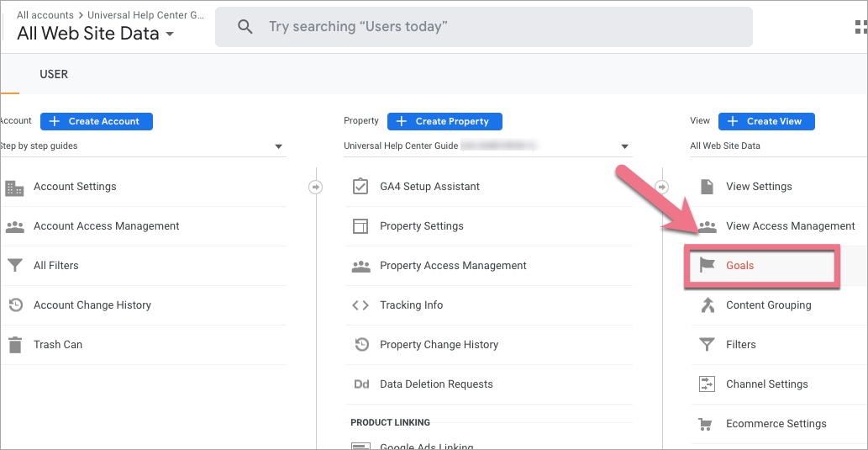This screenshot has height=450, width=868.
Task: Open GA4 Setup Assistant link
Action: tap(429, 187)
